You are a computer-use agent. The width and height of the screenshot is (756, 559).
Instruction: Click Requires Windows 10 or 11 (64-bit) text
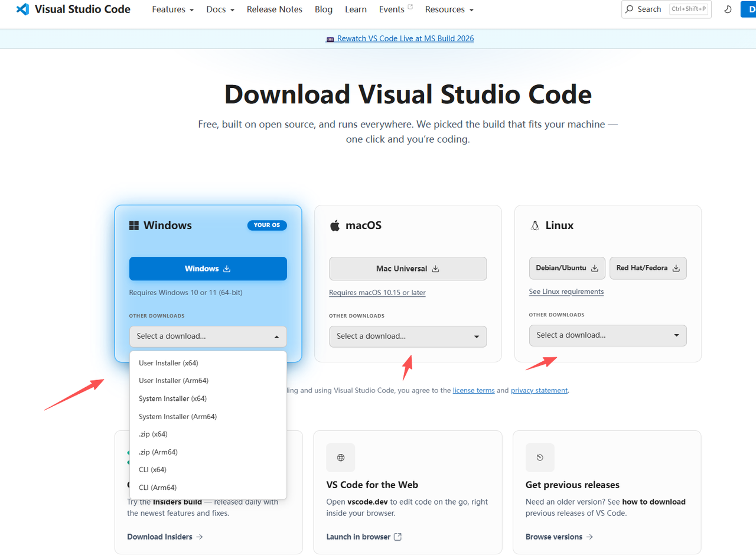pyautogui.click(x=186, y=293)
